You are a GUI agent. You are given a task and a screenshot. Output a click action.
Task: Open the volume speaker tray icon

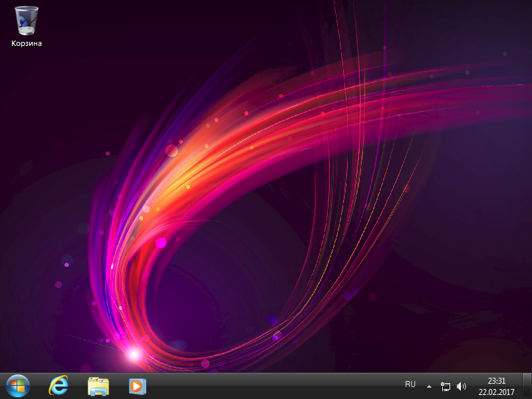tap(462, 386)
